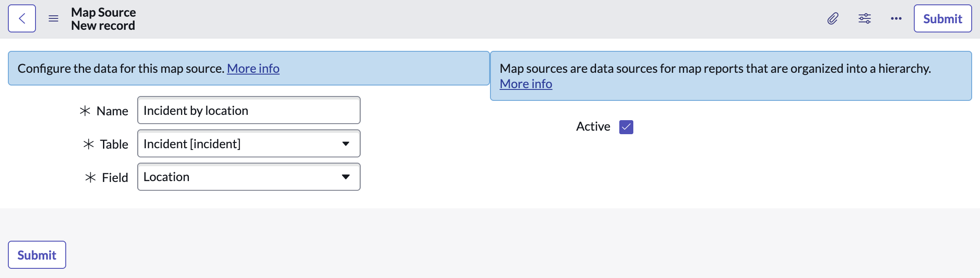980x278 pixels.
Task: Click the back navigation arrow
Action: tap(21, 18)
